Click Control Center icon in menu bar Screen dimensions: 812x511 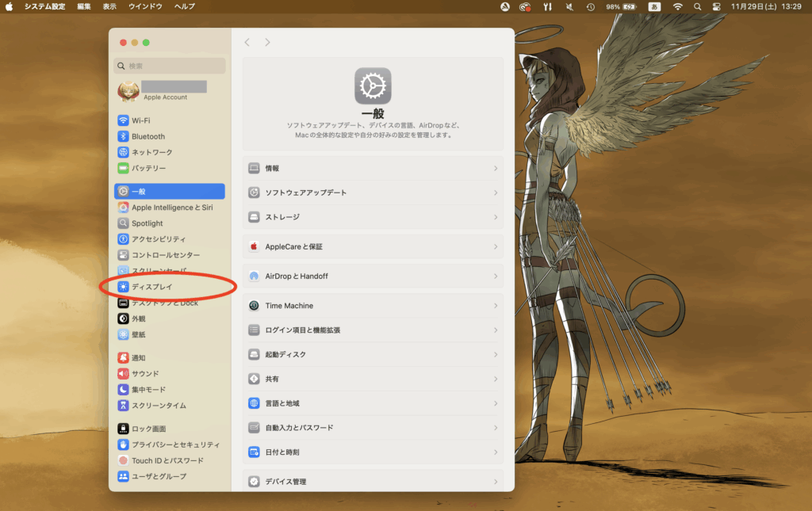(718, 6)
